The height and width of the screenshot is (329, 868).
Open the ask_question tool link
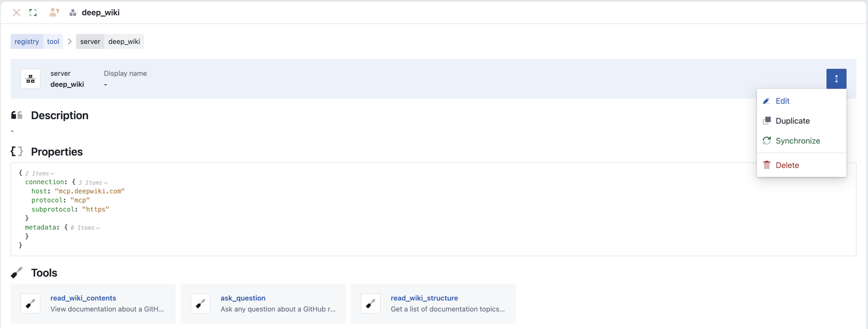click(x=243, y=298)
